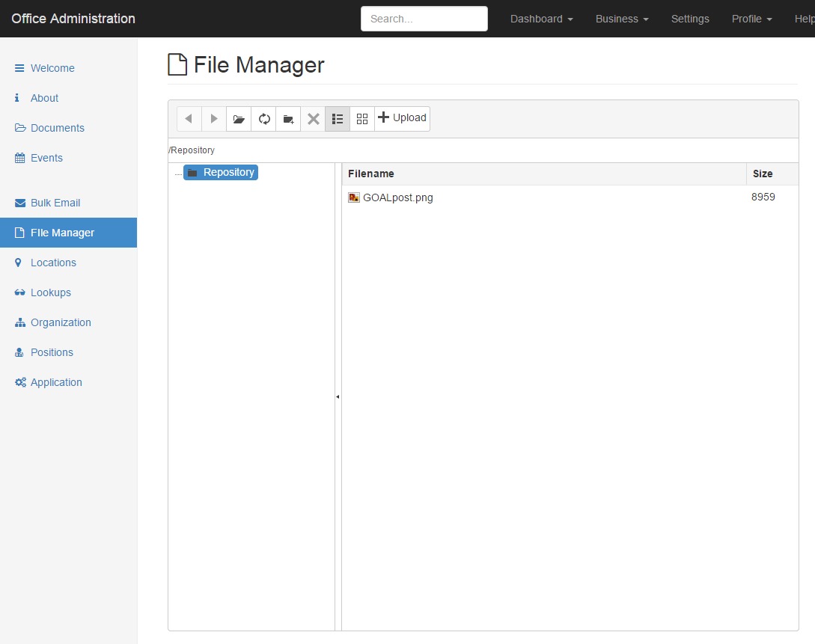Open the Business dropdown menu
This screenshot has width=815, height=644.
622,19
